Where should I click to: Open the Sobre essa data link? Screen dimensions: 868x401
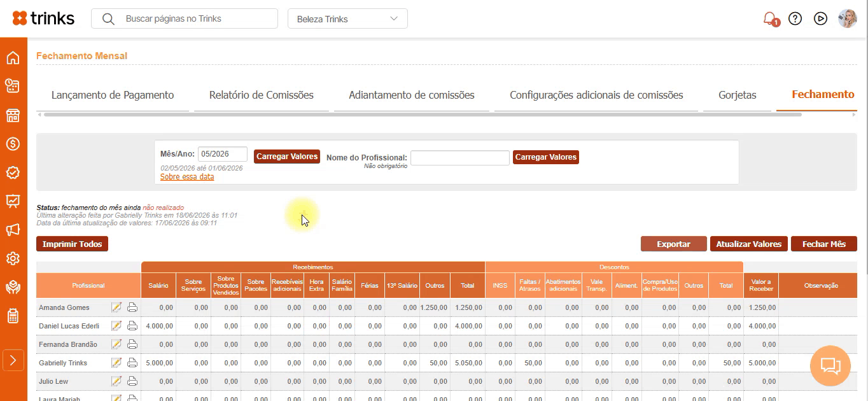[187, 177]
